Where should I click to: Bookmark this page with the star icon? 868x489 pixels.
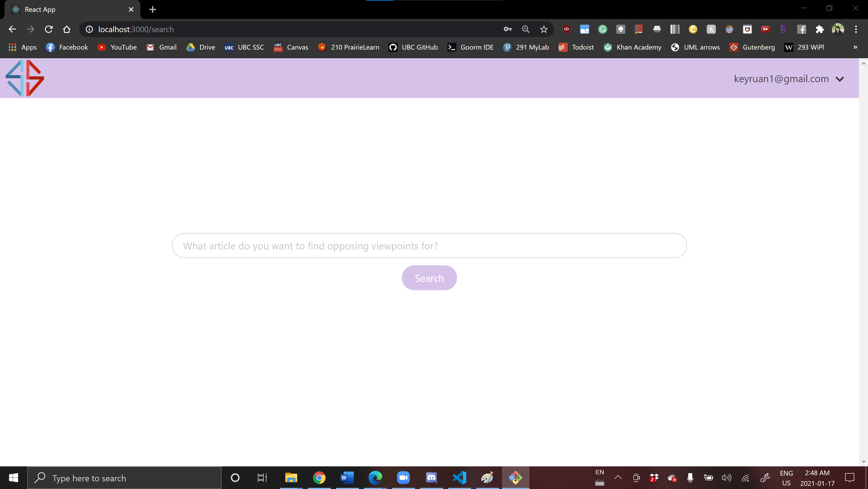point(543,29)
